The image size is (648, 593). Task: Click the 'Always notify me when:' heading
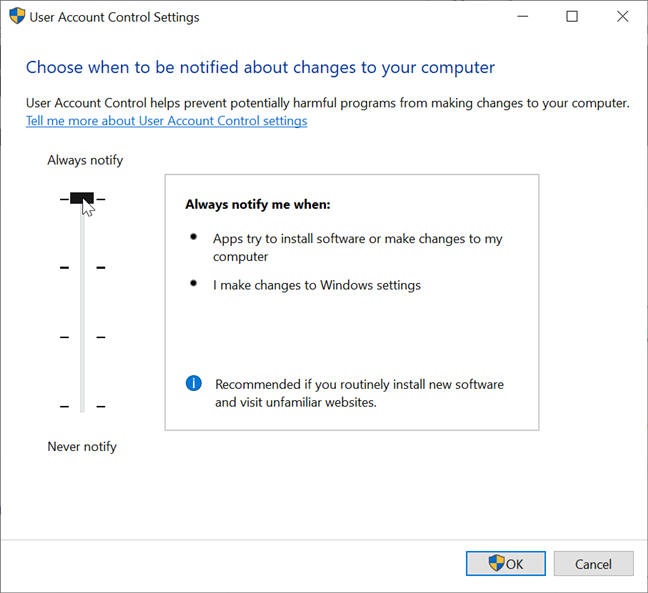tap(258, 204)
